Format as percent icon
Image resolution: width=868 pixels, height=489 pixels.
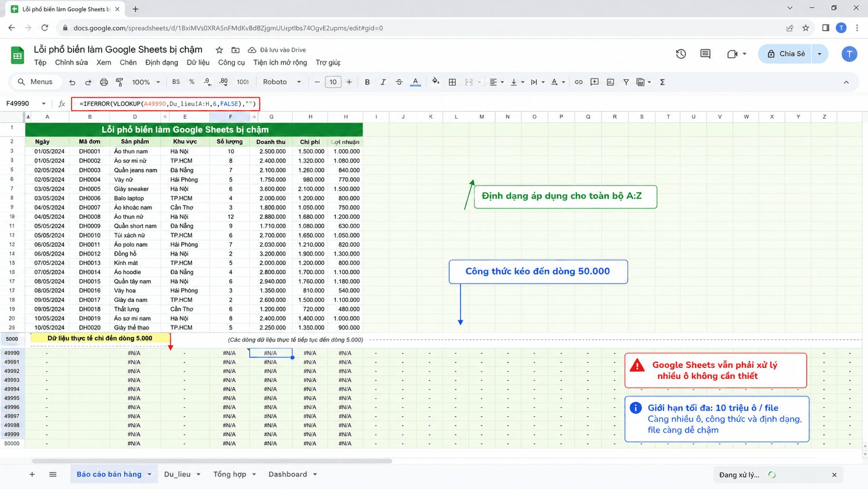point(192,82)
